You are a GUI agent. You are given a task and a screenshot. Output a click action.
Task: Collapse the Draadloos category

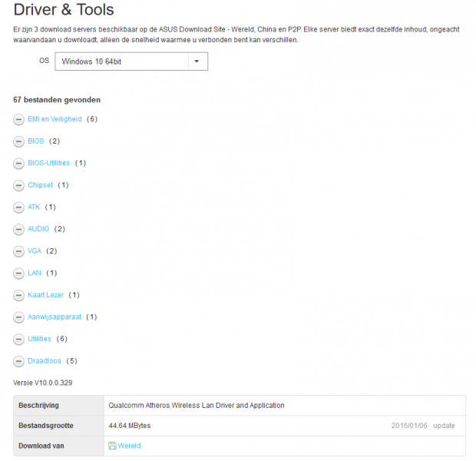click(x=18, y=361)
